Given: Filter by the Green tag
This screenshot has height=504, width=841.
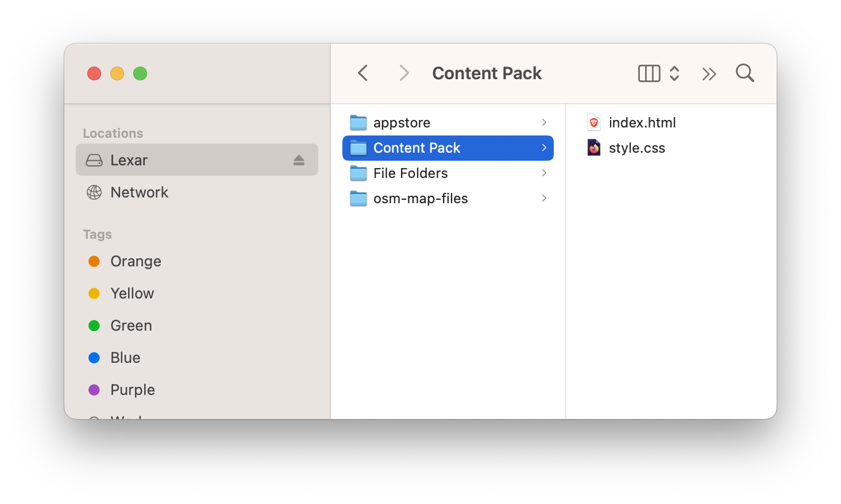Looking at the screenshot, I should [131, 325].
